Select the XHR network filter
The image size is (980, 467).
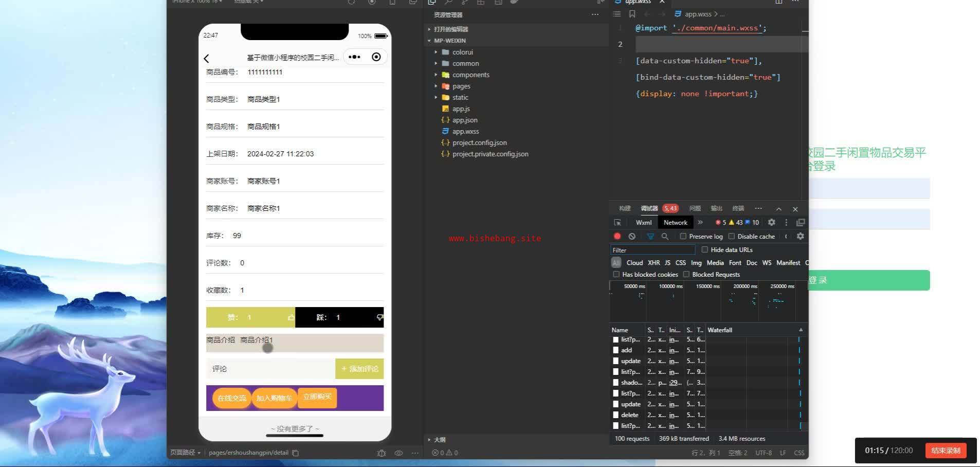pos(654,263)
